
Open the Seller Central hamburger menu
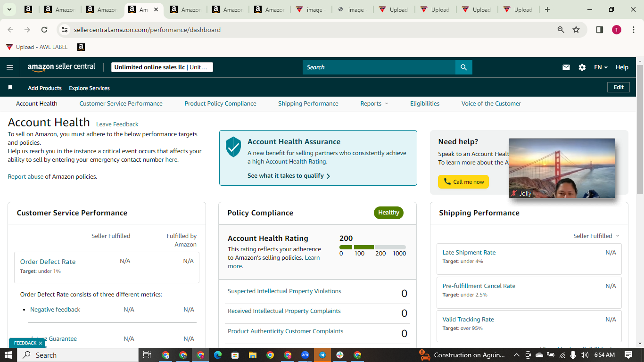tap(10, 67)
